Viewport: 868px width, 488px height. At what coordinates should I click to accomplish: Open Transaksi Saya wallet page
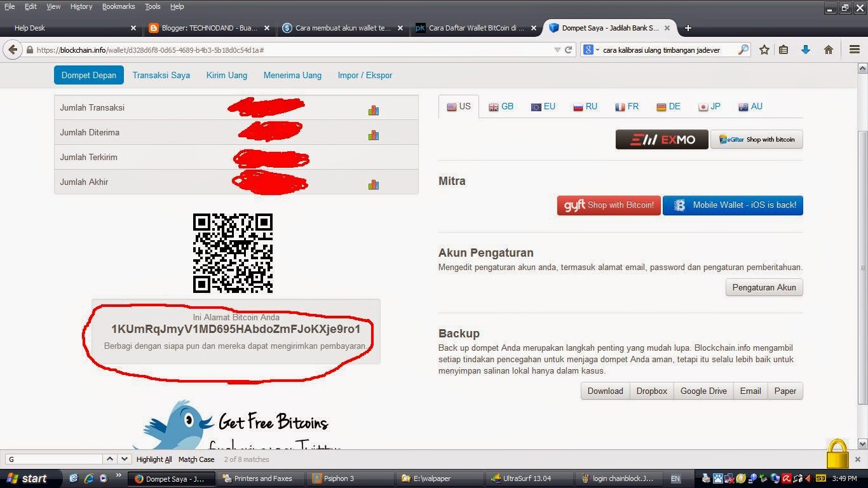tap(161, 75)
